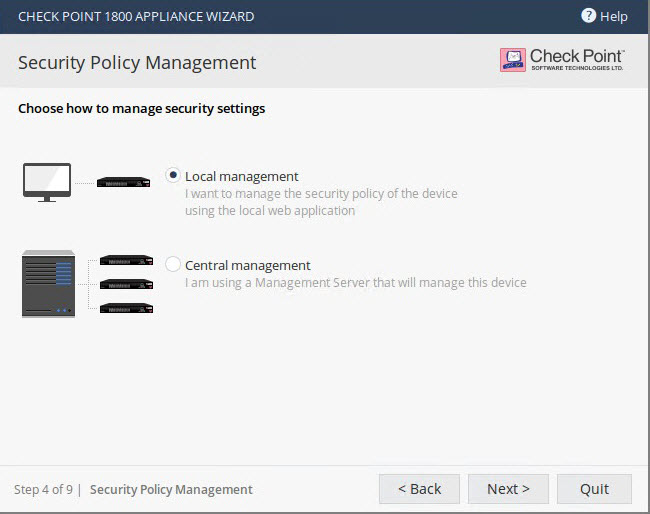
Task: Click the Check Point logo icon
Action: coord(513,60)
